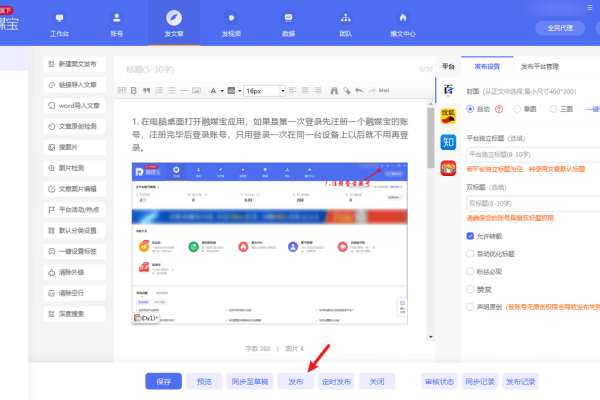Click the undo arrow in editor toolbar
Screen dimensions: 600x400
[359, 90]
